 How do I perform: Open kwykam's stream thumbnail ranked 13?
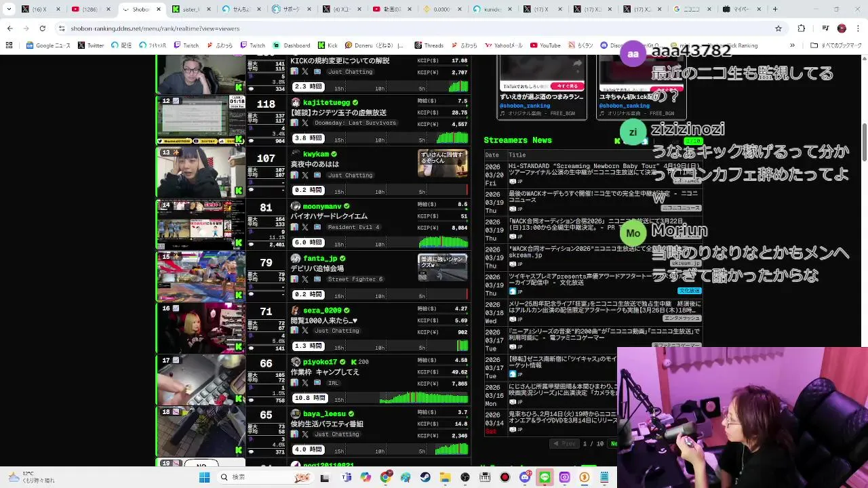pos(201,172)
